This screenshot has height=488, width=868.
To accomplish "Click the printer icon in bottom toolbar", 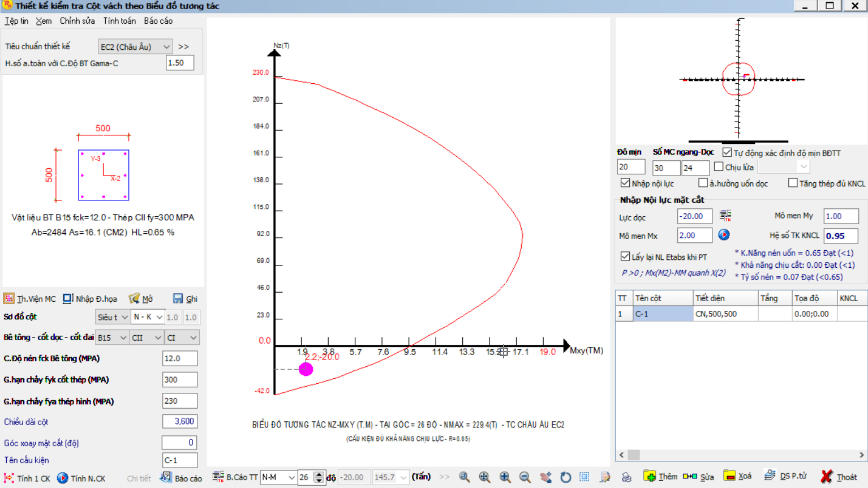I will pyautogui.click(x=626, y=477).
